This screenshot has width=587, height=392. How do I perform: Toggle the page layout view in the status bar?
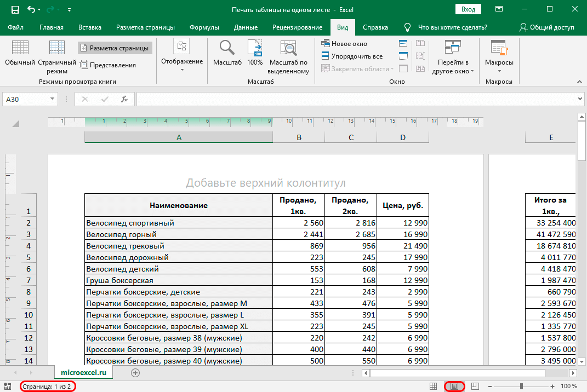coord(454,387)
